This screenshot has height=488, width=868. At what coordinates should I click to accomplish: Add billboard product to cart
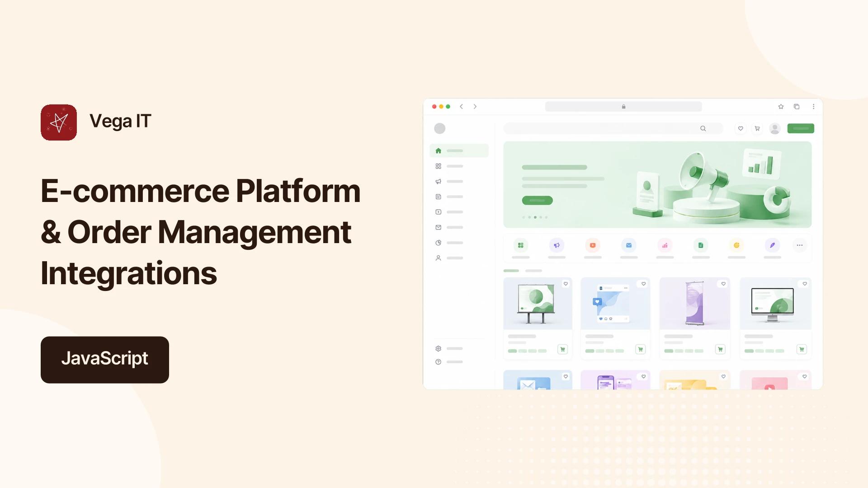[x=562, y=349]
